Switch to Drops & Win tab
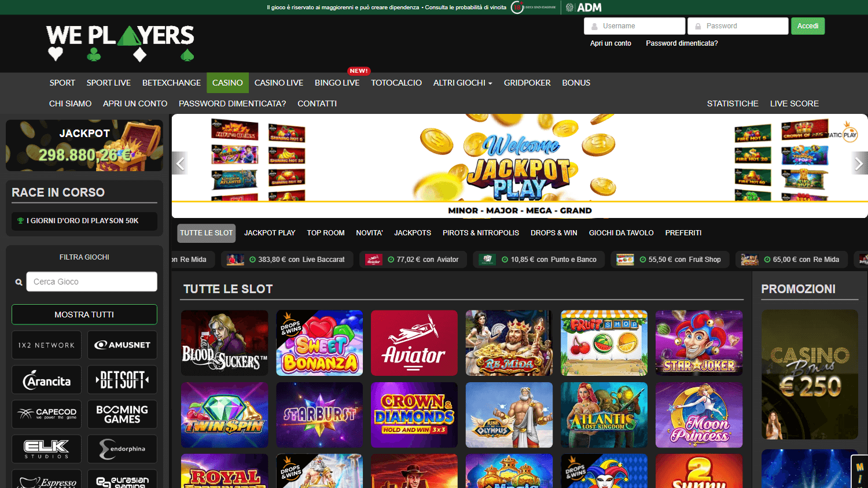 [x=554, y=233]
